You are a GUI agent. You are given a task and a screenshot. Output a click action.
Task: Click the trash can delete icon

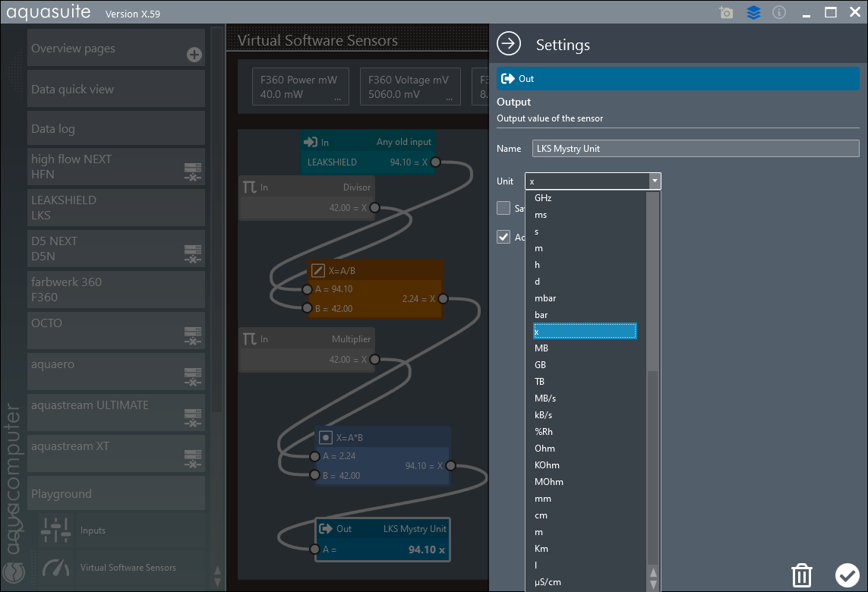802,575
